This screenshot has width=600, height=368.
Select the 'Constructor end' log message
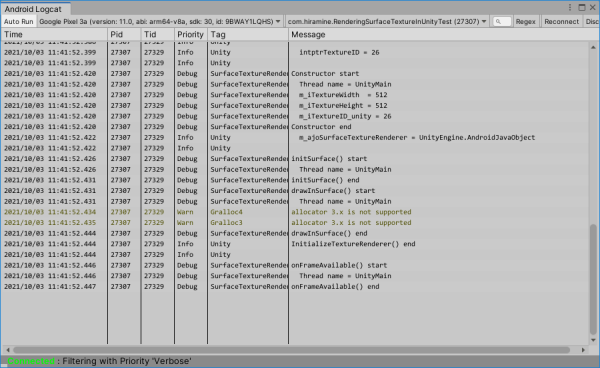[321, 127]
